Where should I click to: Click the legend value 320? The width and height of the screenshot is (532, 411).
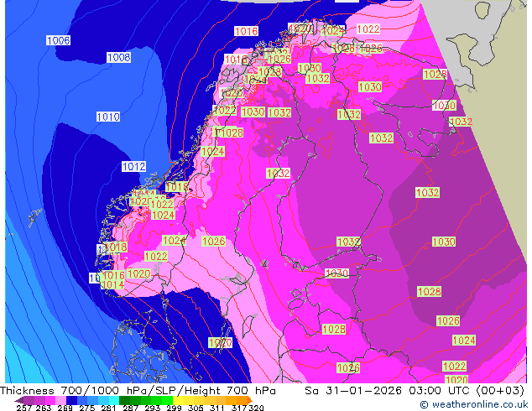[256, 408]
